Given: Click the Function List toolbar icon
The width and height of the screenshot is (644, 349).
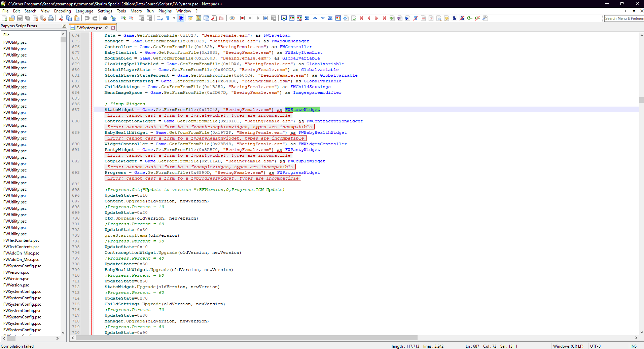Looking at the screenshot, I should point(214,18).
